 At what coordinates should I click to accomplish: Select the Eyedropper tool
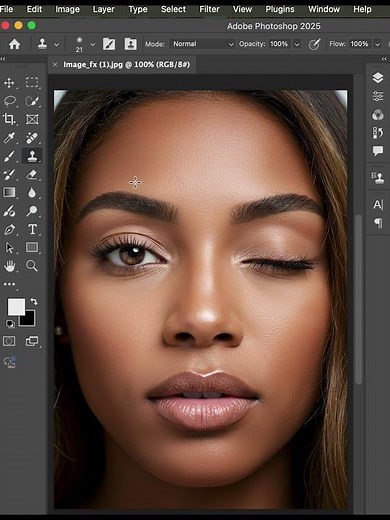pos(9,137)
